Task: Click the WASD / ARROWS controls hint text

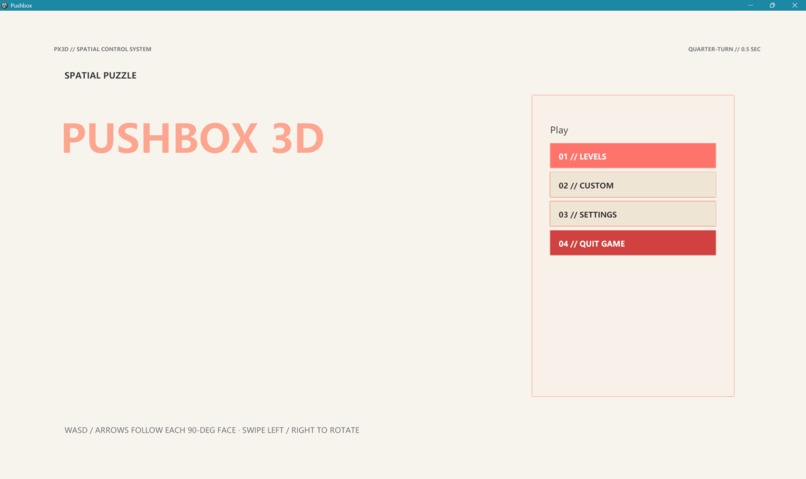Action: [x=212, y=430]
